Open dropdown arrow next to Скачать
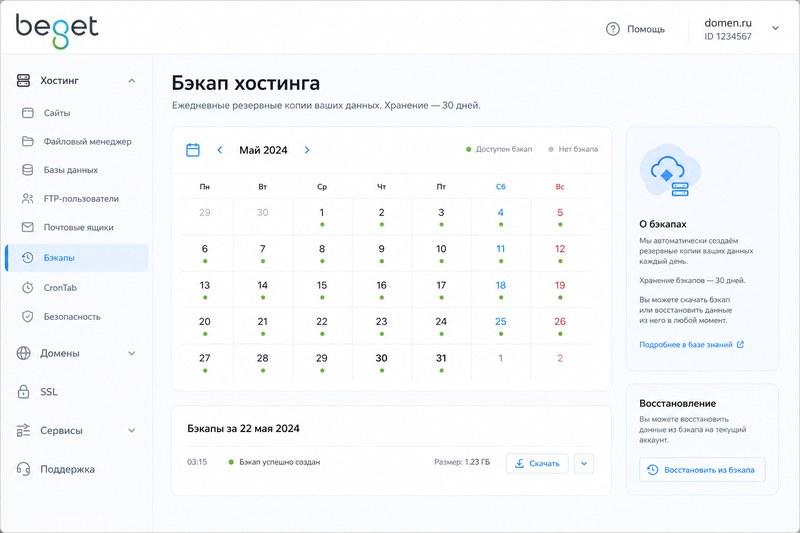800x533 pixels. coord(584,464)
